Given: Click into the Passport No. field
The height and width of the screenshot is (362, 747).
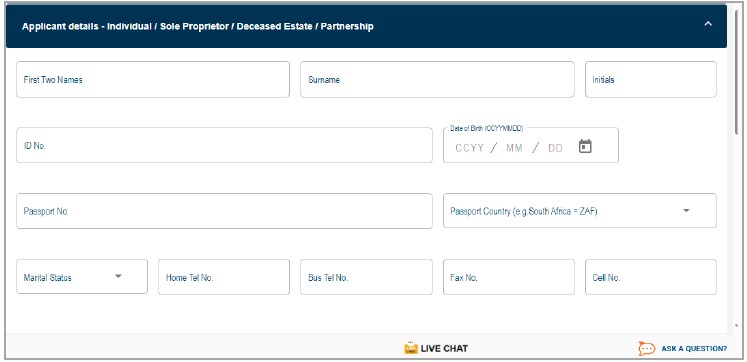Looking at the screenshot, I should (x=224, y=211).
